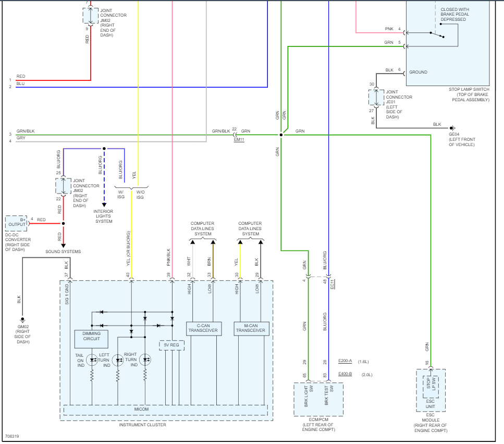
Task: Click Computer Data Lines System label above M-CAN
Action: click(250, 229)
